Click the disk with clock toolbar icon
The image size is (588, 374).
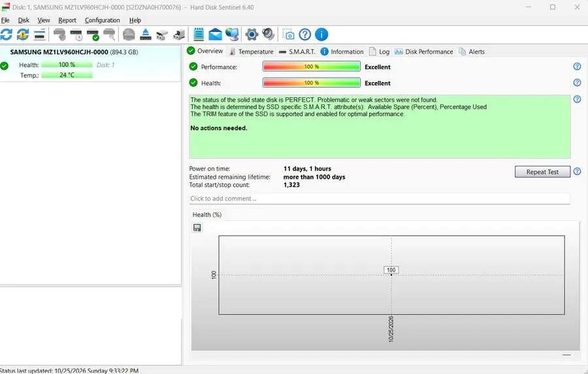click(x=76, y=35)
